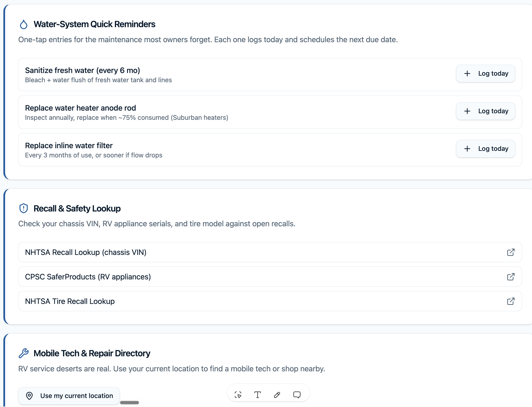Open NHTSA Tire Recall Lookup link
Image resolution: width=532 pixels, height=407 pixels.
tap(270, 301)
